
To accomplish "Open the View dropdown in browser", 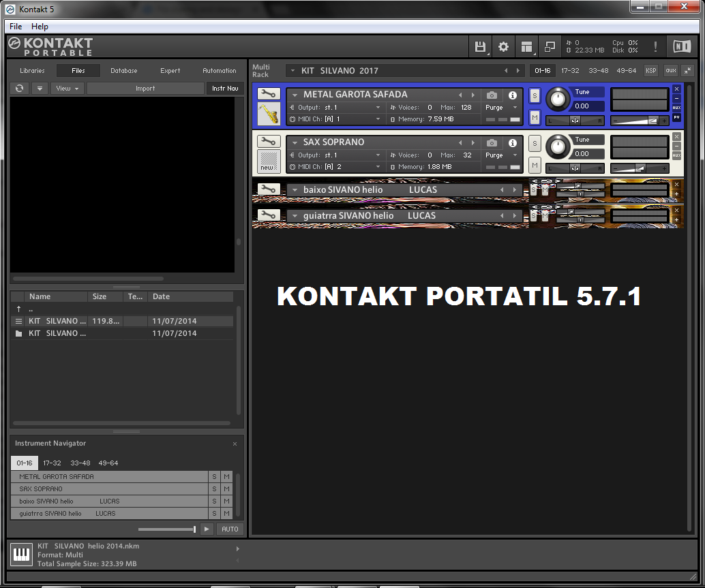I will [x=67, y=89].
